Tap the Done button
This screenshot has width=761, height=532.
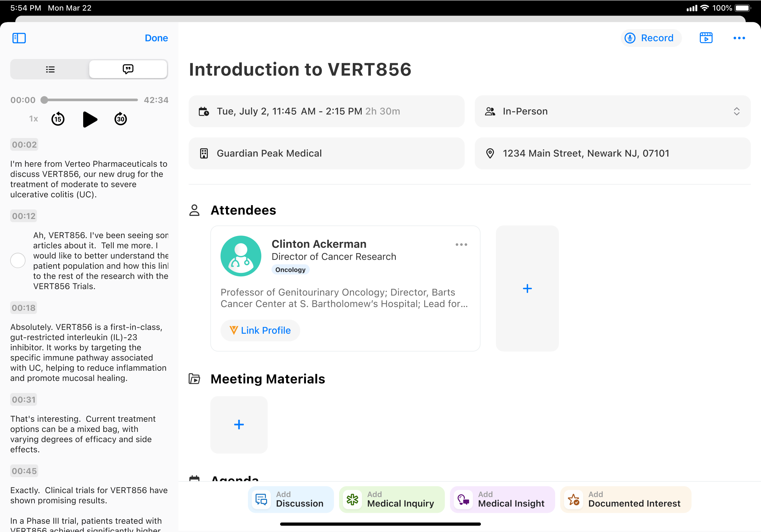156,38
